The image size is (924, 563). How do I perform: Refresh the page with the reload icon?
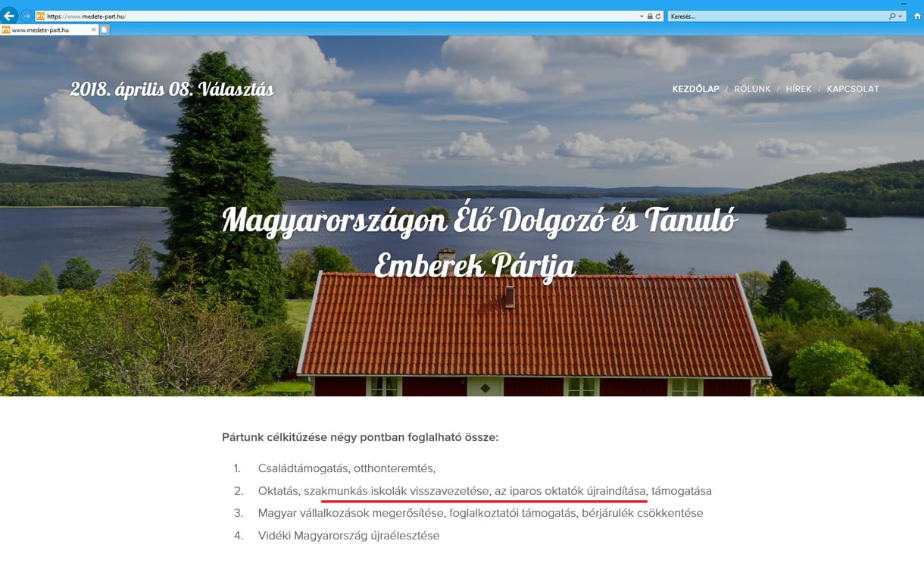coord(658,16)
